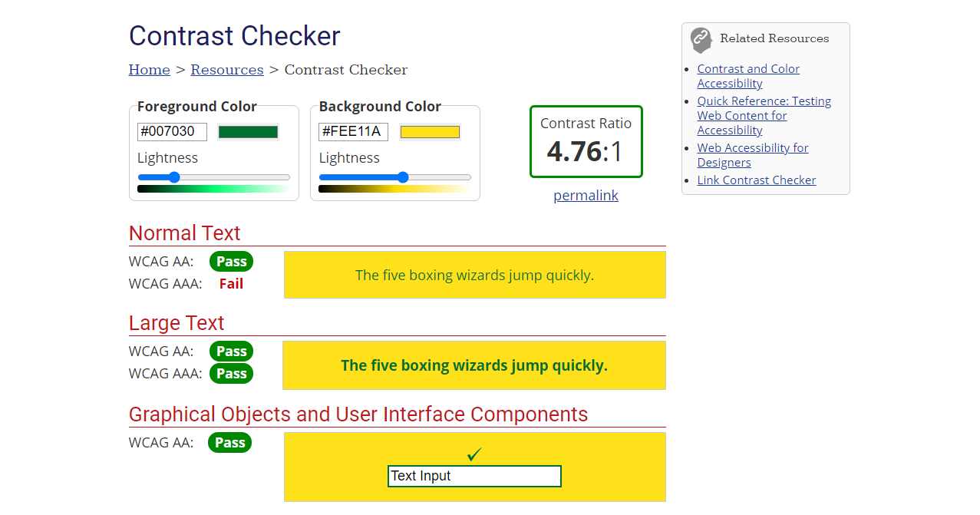Select the yellow Background Color swatch
The width and height of the screenshot is (980, 515).
point(429,131)
